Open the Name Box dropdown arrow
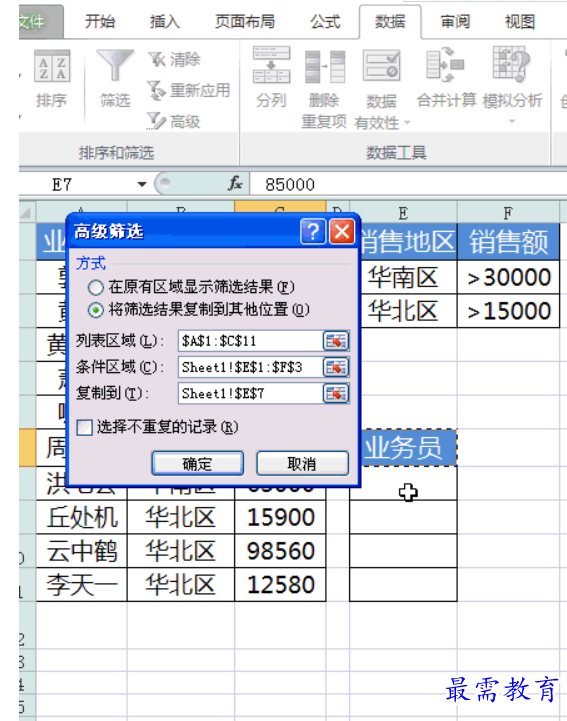Image resolution: width=567 pixels, height=721 pixels. (142, 184)
